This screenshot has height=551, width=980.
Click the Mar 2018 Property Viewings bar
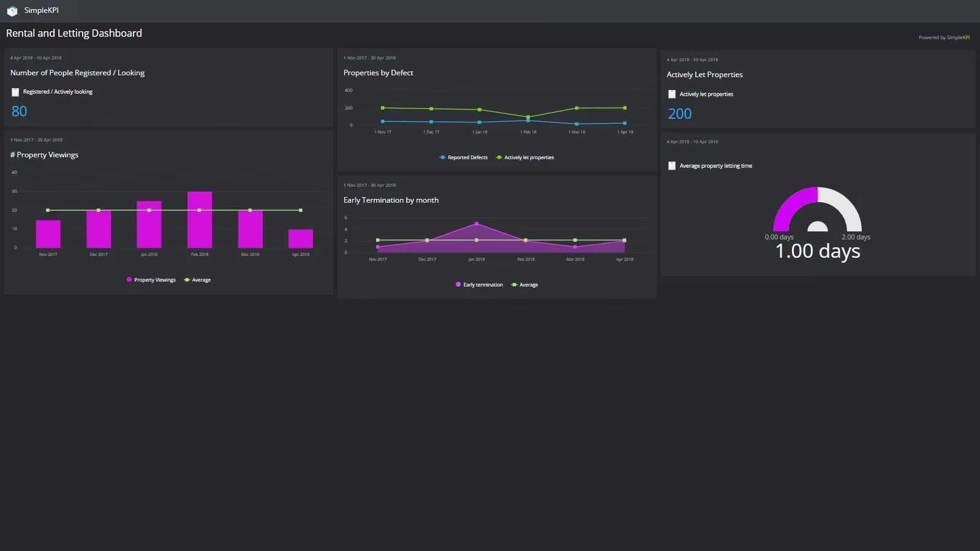tap(250, 229)
